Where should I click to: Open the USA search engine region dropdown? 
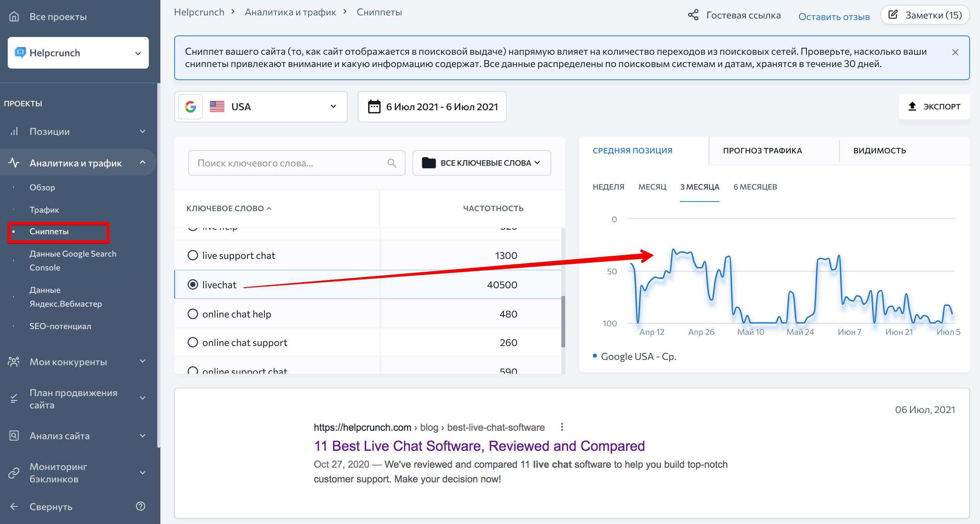pos(261,107)
